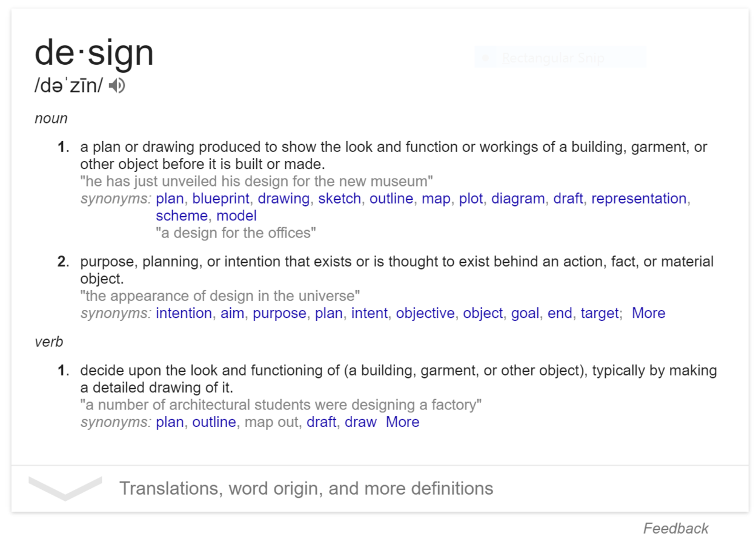Open 'draft' synonym in verb definition

pos(321,422)
